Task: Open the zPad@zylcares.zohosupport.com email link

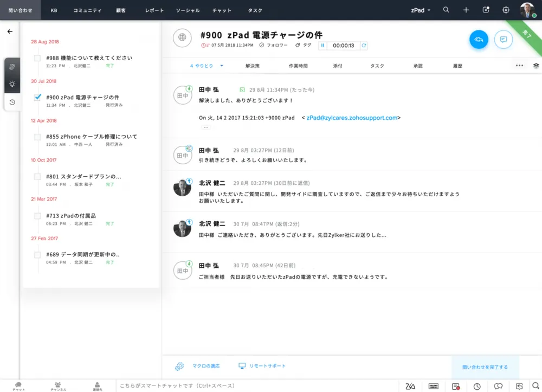Action: [x=352, y=118]
